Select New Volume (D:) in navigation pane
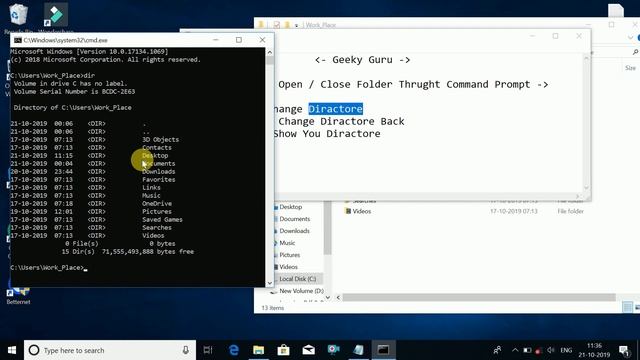This screenshot has width=640, height=360. 301,291
